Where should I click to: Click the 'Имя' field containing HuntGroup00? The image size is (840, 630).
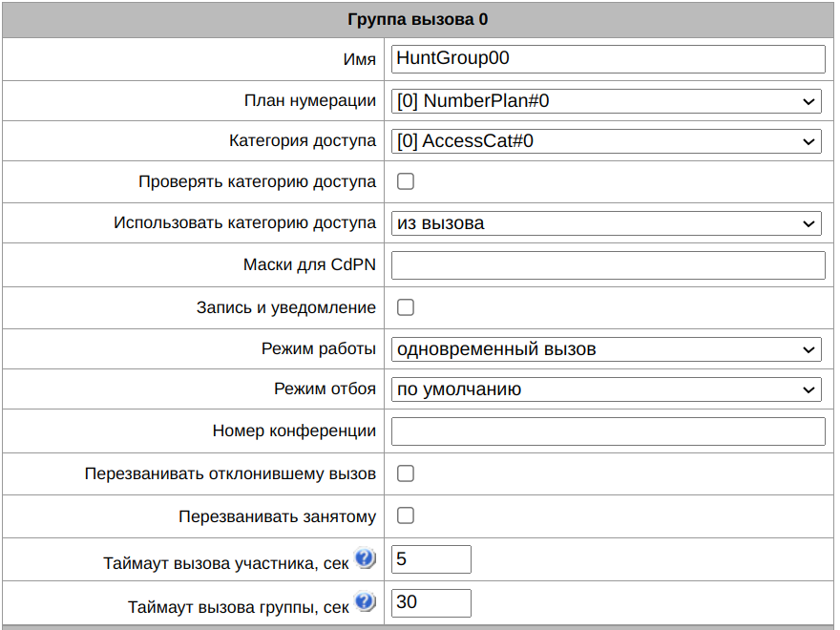point(608,58)
